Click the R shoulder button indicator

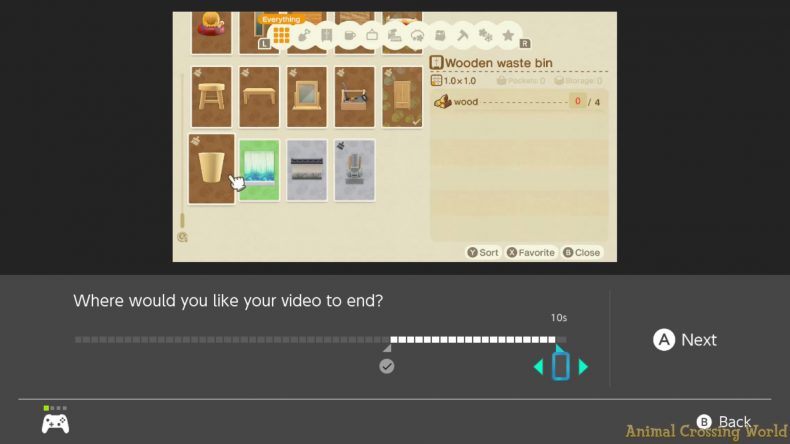coord(524,43)
